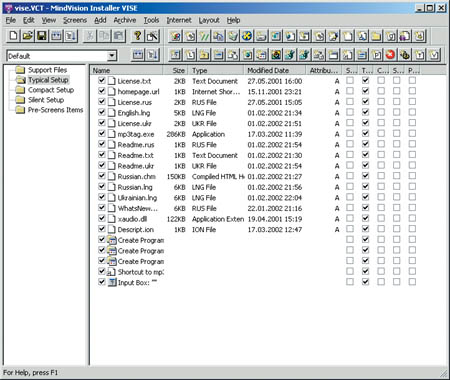Click the T... column header
Image resolution: width=450 pixels, height=380 pixels.
[367, 70]
